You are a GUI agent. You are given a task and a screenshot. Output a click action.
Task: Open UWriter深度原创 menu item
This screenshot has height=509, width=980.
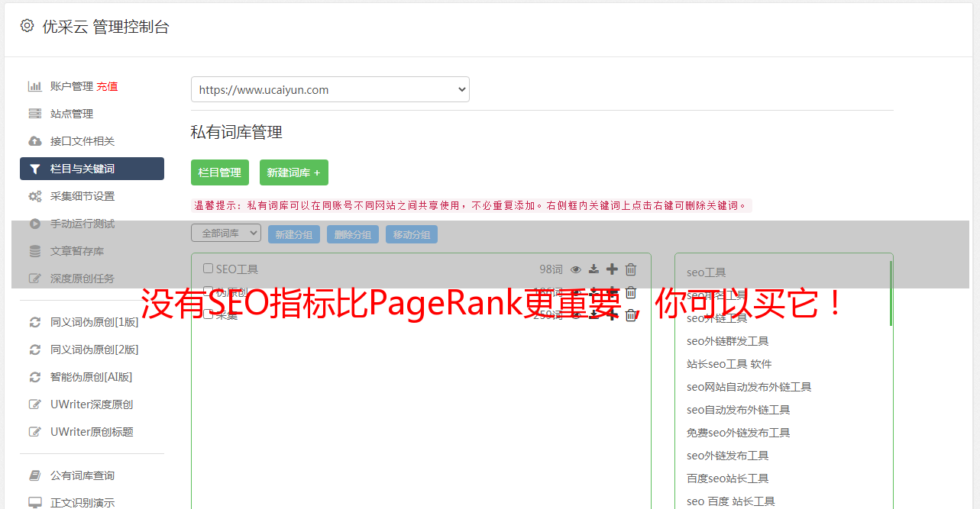tap(92, 404)
